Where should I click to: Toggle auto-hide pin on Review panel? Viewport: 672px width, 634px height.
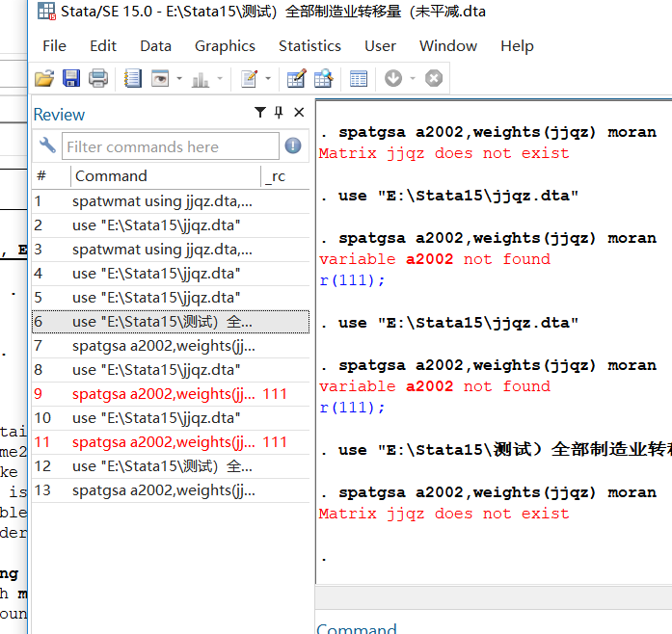pyautogui.click(x=280, y=114)
